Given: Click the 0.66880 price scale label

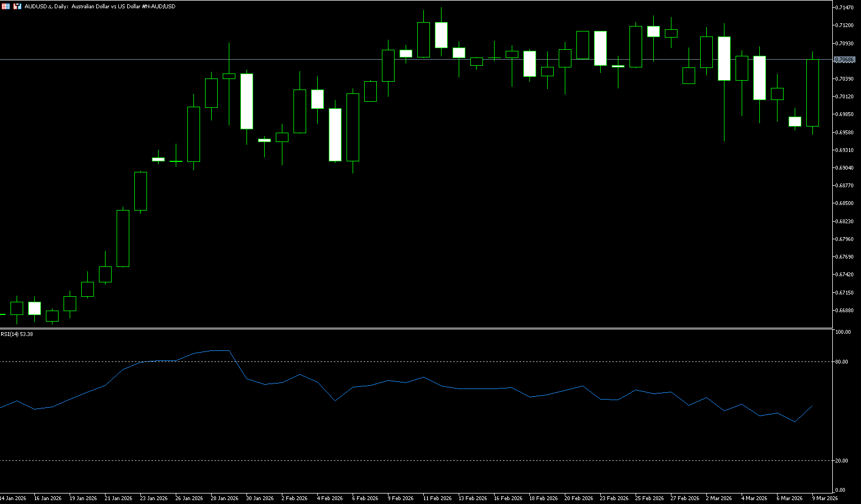Looking at the screenshot, I should point(844,311).
